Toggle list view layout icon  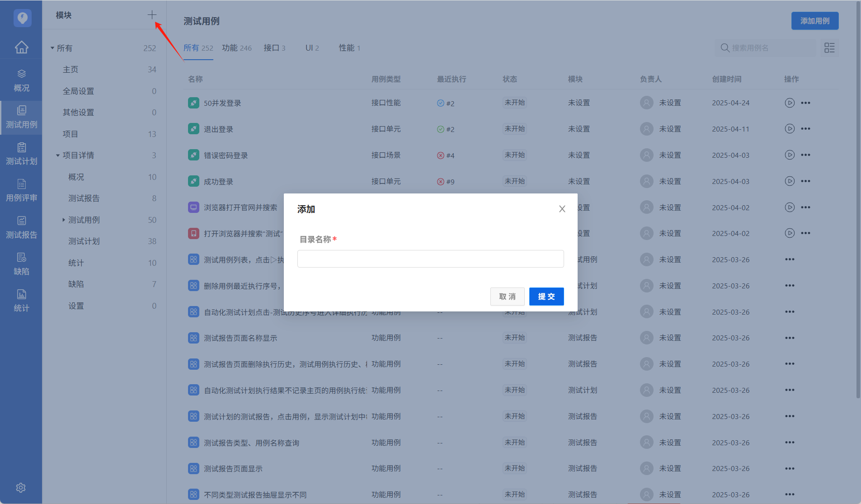pyautogui.click(x=829, y=48)
